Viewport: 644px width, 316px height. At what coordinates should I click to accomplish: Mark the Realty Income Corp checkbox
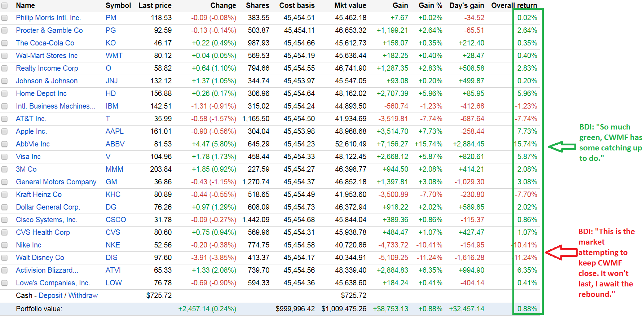[4, 69]
